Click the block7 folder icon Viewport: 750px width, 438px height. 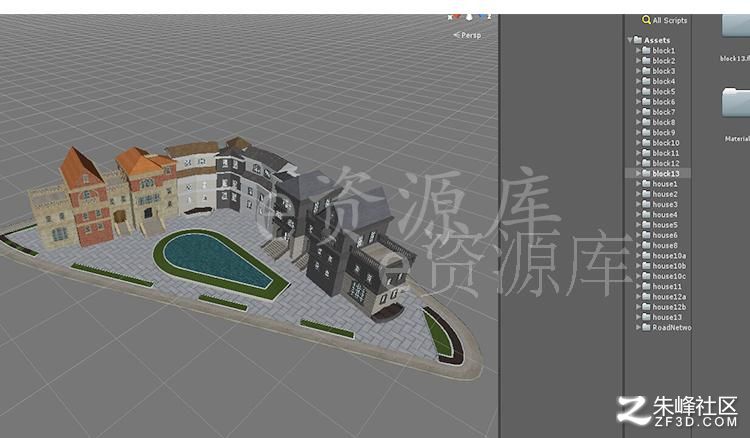pyautogui.click(x=646, y=112)
